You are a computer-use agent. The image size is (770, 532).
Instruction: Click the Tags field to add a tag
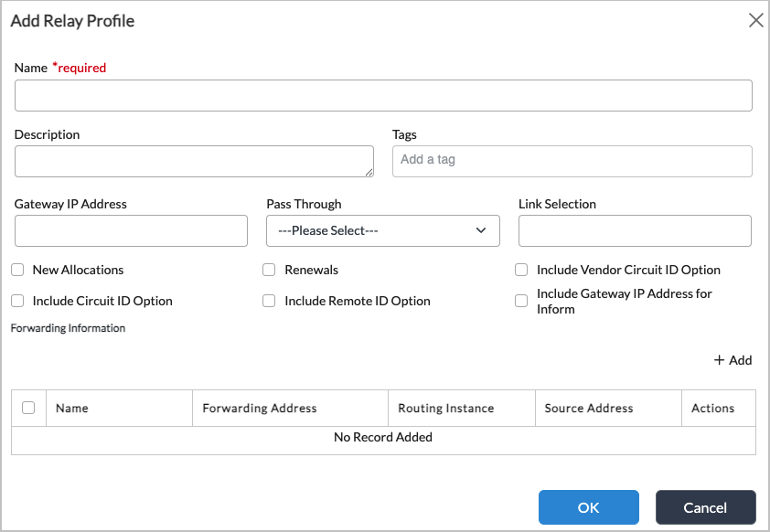coord(572,161)
